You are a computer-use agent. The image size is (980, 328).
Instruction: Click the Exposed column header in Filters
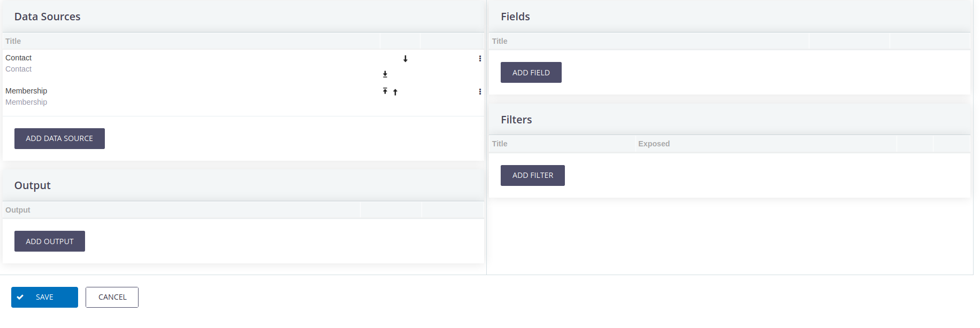tap(654, 144)
